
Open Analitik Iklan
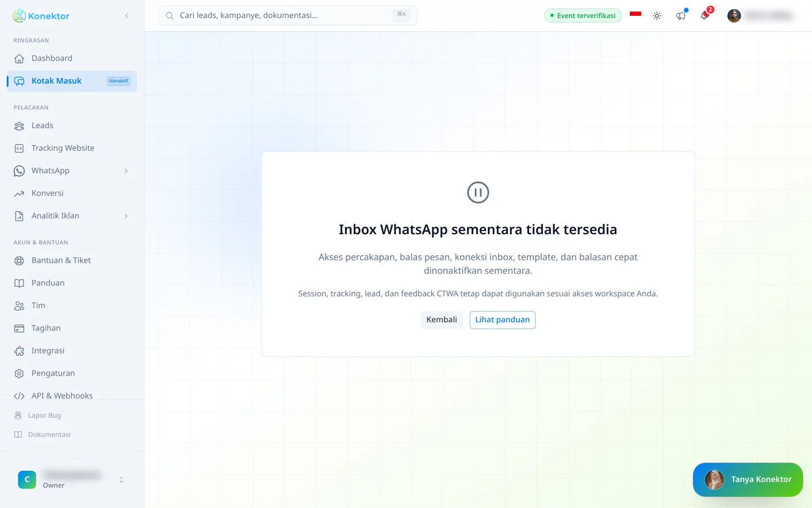72,216
